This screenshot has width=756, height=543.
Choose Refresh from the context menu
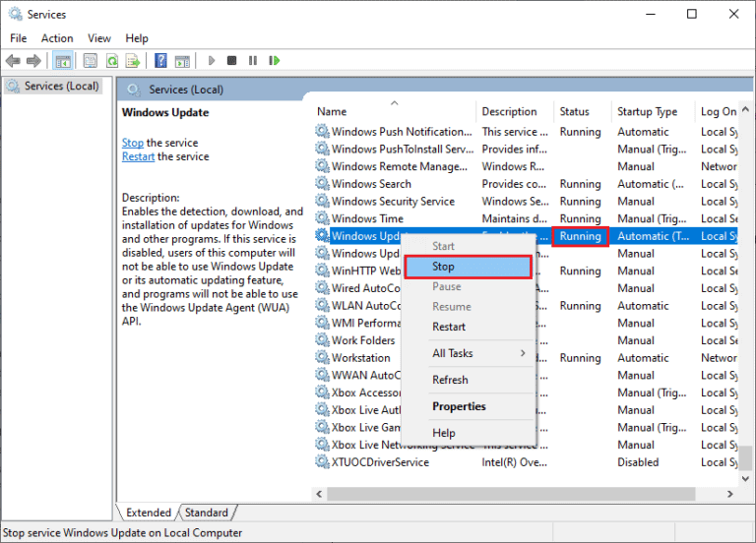coord(469,380)
